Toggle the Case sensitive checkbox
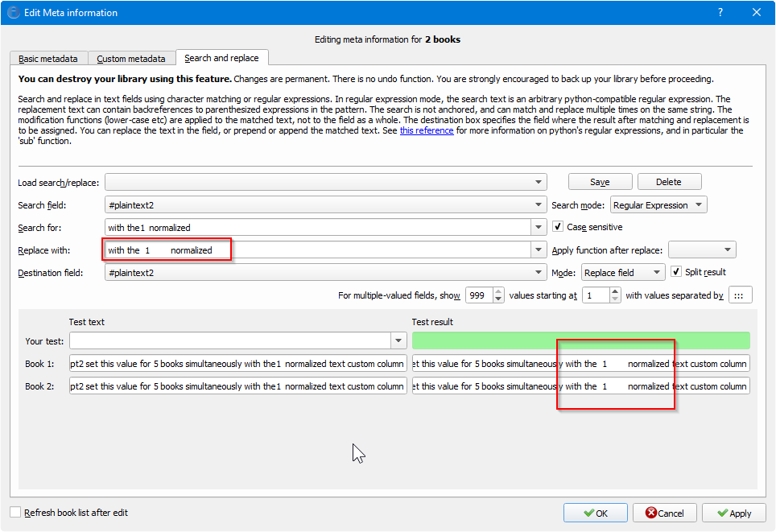776x532 pixels. tap(558, 227)
